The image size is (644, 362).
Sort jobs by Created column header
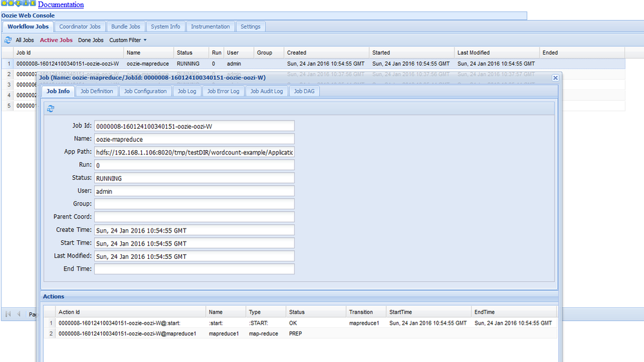(327, 53)
